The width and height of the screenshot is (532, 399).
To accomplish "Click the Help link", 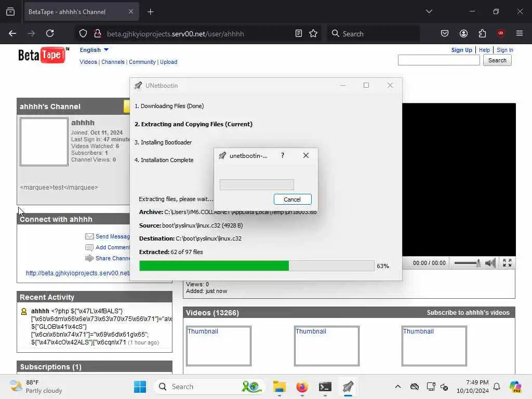I will pos(484,50).
